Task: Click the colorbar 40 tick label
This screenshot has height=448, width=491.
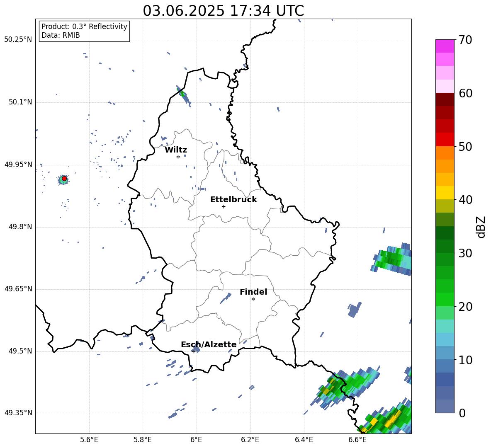Action: click(465, 200)
